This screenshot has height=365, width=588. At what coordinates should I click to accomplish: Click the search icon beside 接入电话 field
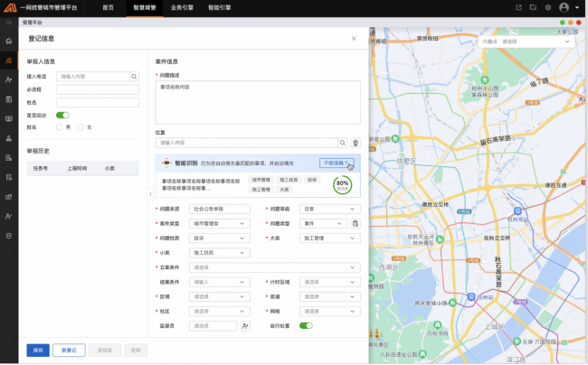coord(136,77)
